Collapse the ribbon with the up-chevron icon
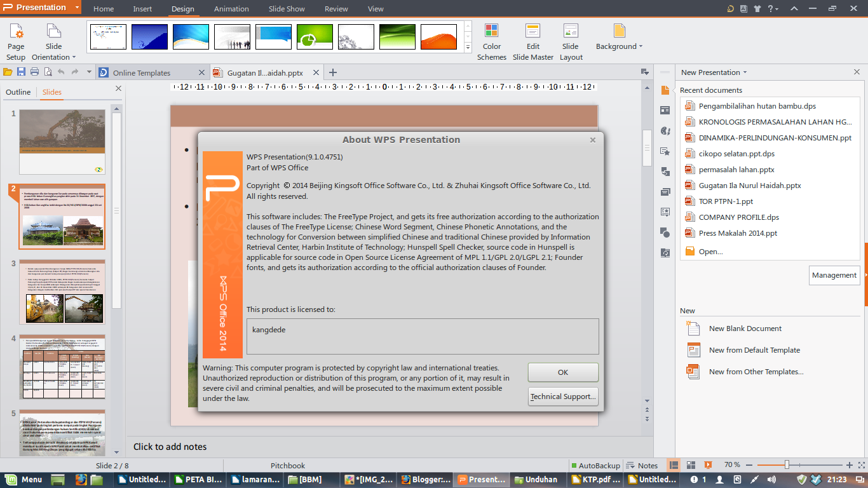868x488 pixels. 794,9
